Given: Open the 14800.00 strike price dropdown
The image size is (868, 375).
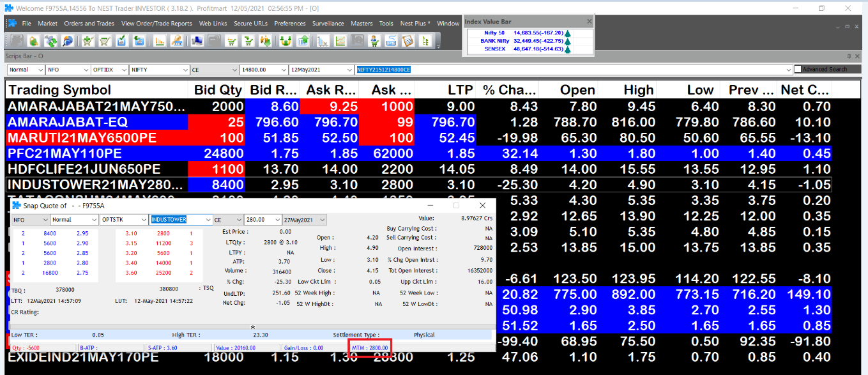Looking at the screenshot, I should click(x=263, y=70).
